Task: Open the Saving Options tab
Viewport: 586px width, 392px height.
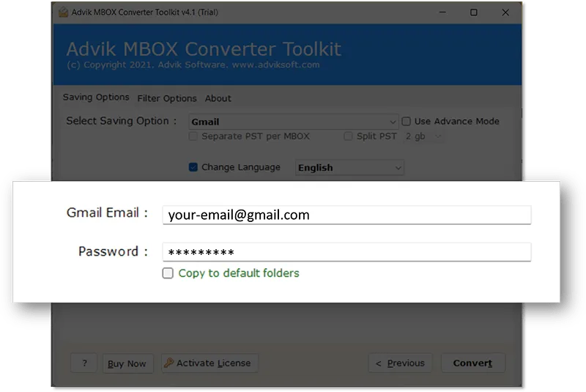Action: coord(96,97)
